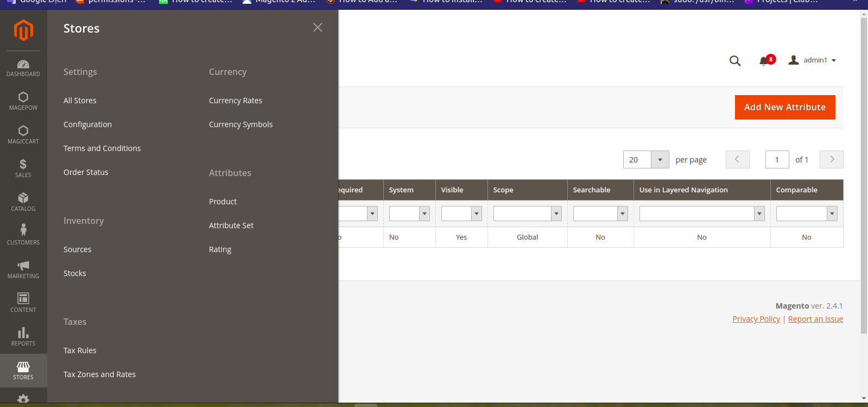
Task: Open the admin1 account dropdown
Action: pos(813,60)
